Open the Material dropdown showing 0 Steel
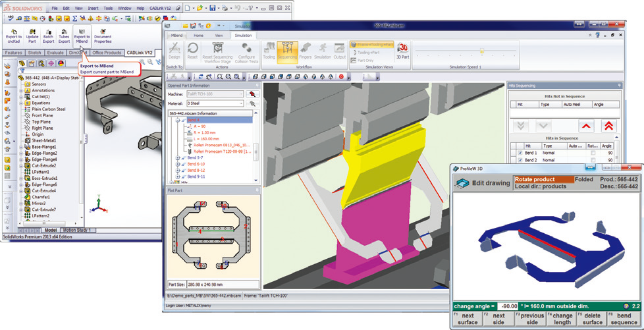The width and height of the screenshot is (644, 330). [215, 103]
